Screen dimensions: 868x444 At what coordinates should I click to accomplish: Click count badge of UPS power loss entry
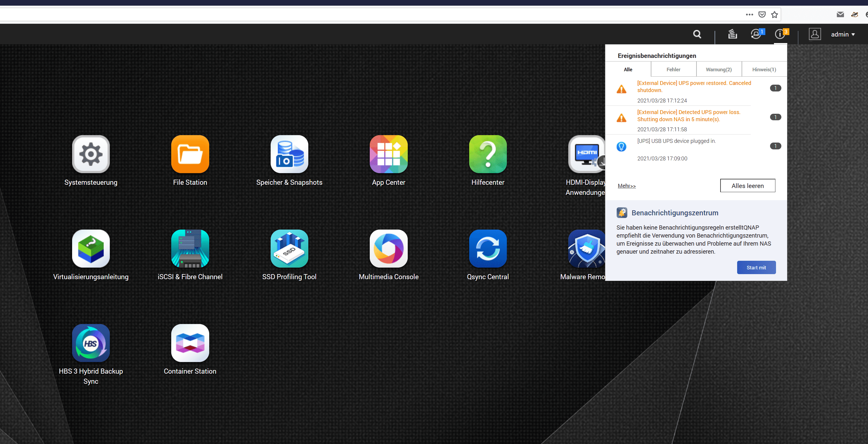pyautogui.click(x=775, y=117)
